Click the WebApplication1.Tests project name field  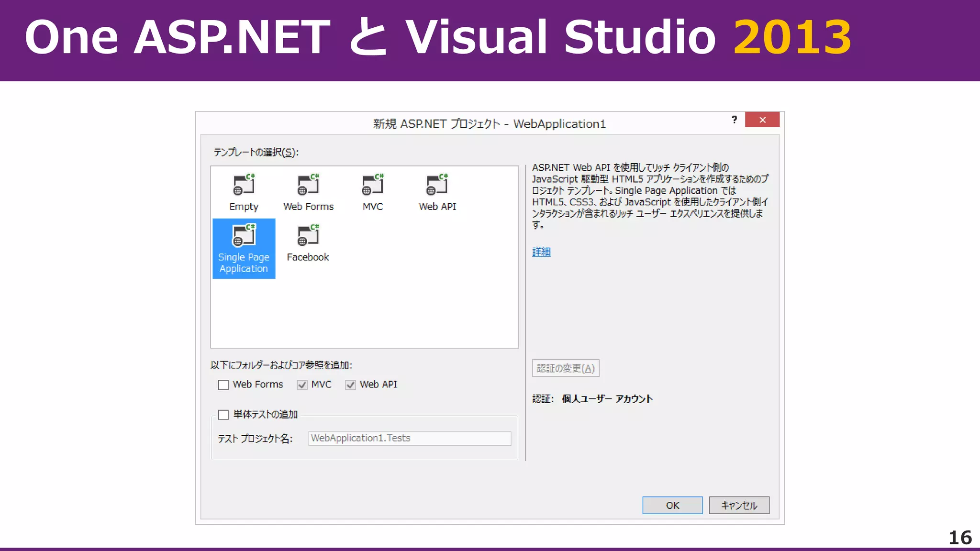(410, 438)
